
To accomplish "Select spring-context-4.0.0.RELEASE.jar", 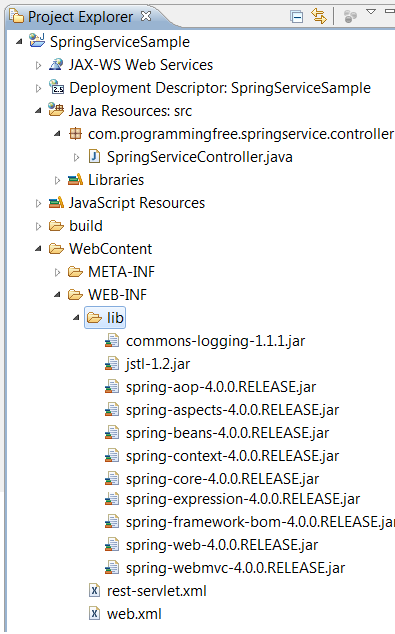I will (232, 456).
